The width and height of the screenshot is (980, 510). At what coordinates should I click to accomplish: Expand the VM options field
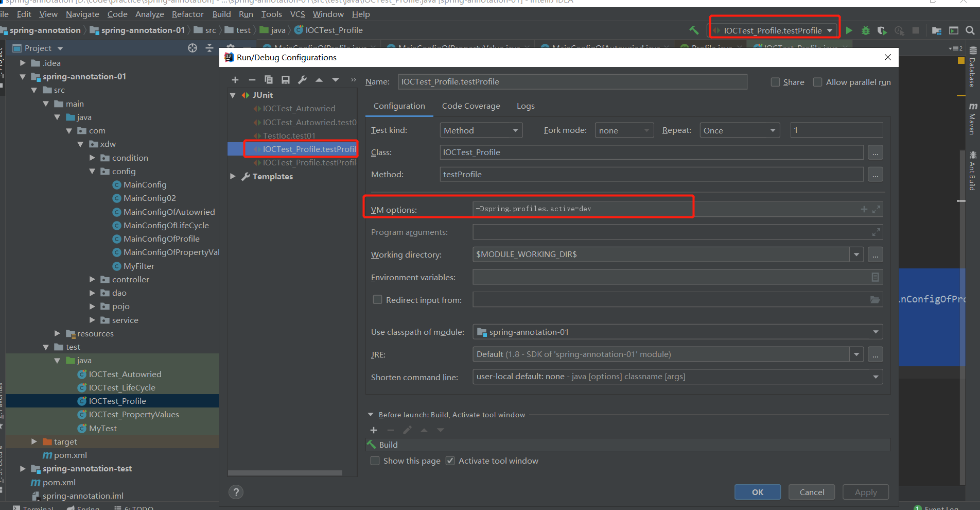coord(877,209)
